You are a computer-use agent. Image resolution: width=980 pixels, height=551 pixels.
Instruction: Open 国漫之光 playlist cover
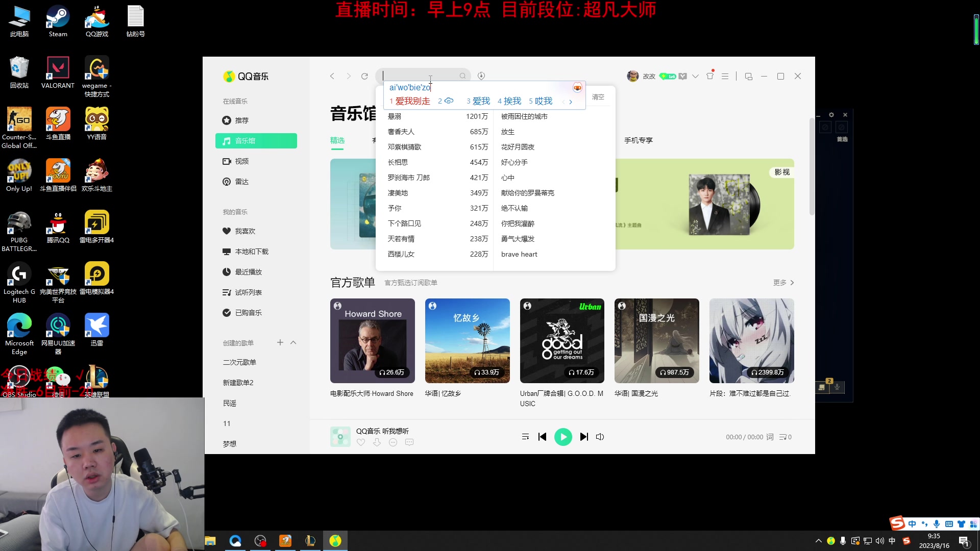657,341
